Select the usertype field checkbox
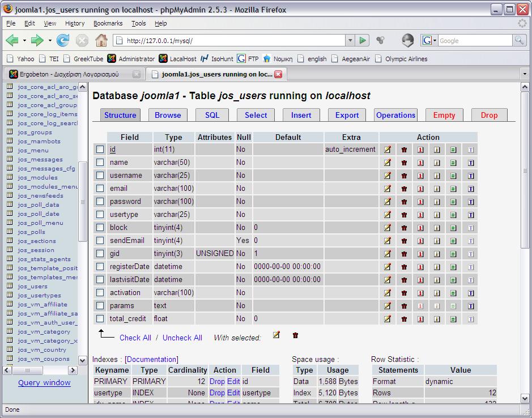Image resolution: width=532 pixels, height=418 pixels. (100, 215)
